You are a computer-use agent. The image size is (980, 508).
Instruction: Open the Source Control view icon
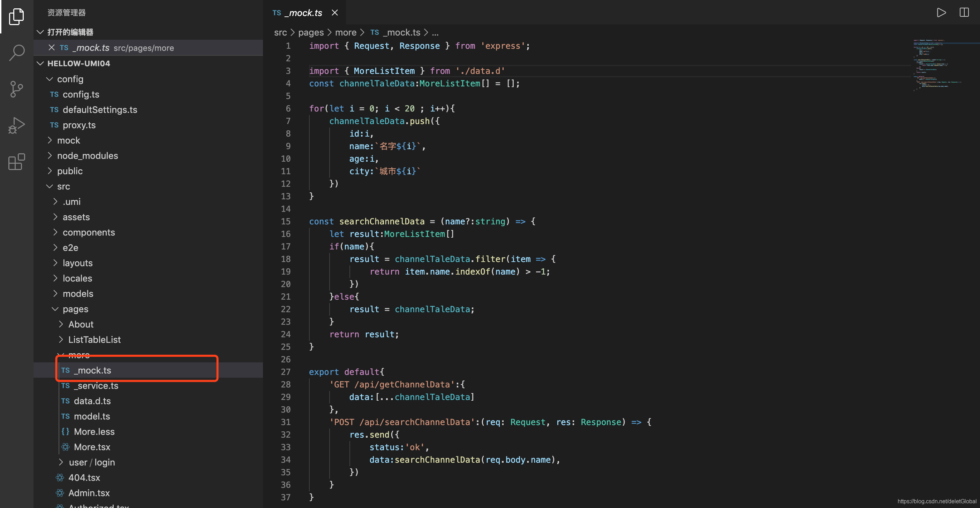coord(16,89)
